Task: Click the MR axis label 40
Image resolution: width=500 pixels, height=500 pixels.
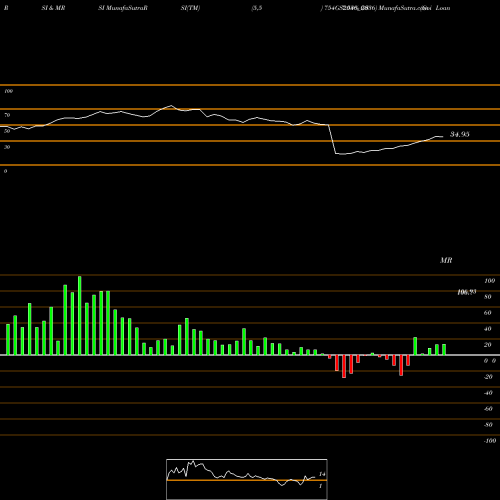Action: tap(488, 329)
